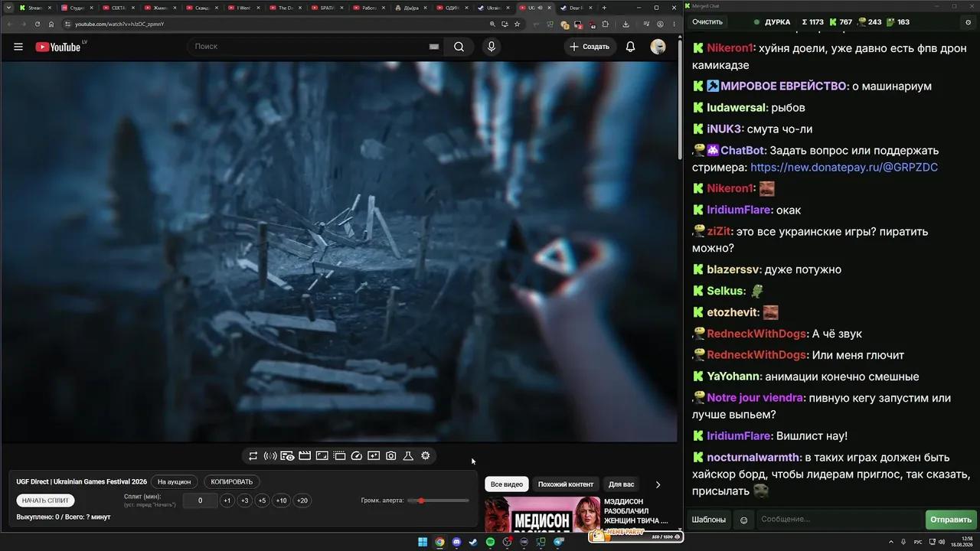Expand hidden system tray icons

[892, 542]
